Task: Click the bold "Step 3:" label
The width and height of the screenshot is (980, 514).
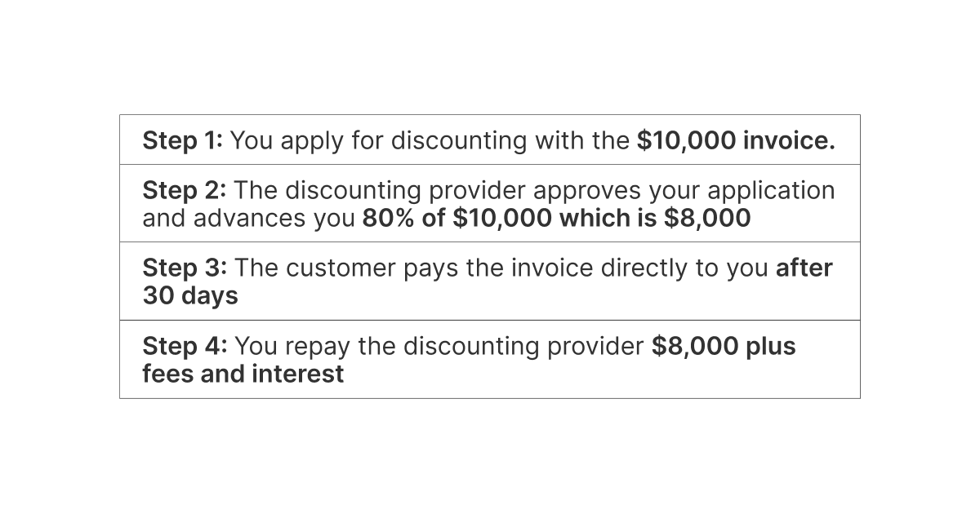Action: (x=184, y=268)
